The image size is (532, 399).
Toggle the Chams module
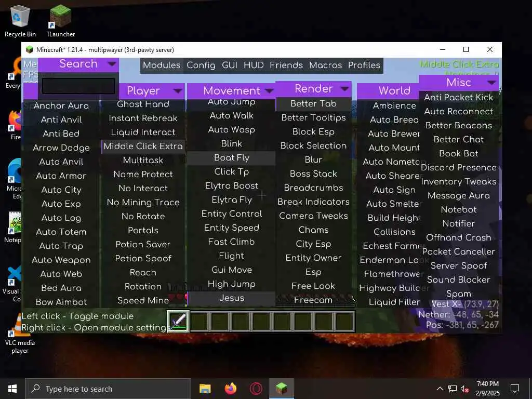(x=313, y=230)
